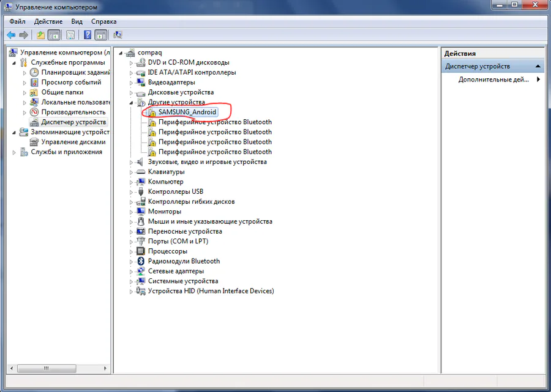551x392 pixels.
Task: Expand the Компьютер category arrow
Action: pos(131,182)
